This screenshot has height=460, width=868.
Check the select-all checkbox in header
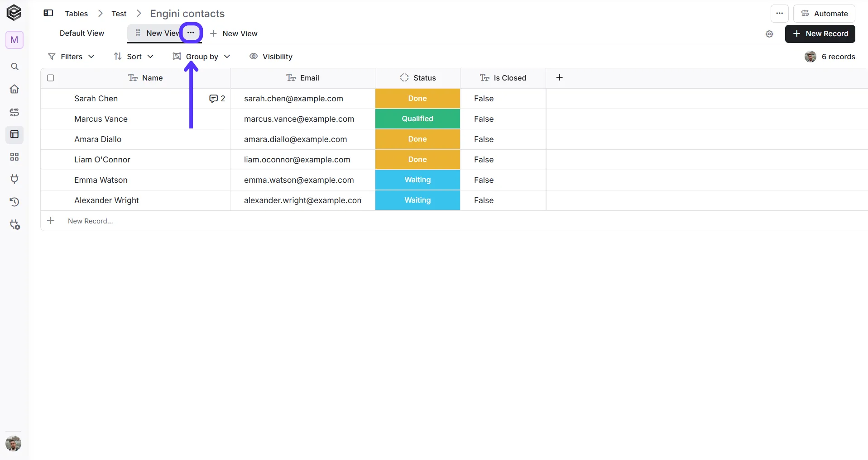(x=51, y=78)
